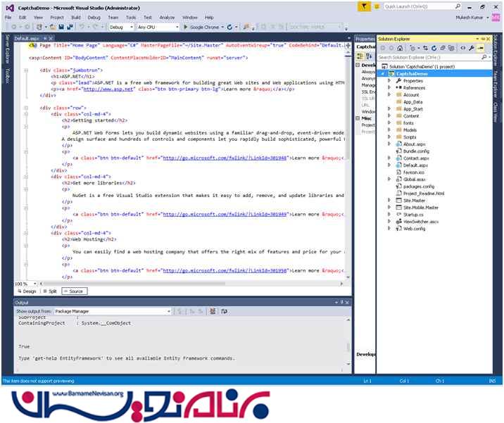
Task: Toggle Show All Files in Solution Explorer
Action: pyautogui.click(x=451, y=49)
